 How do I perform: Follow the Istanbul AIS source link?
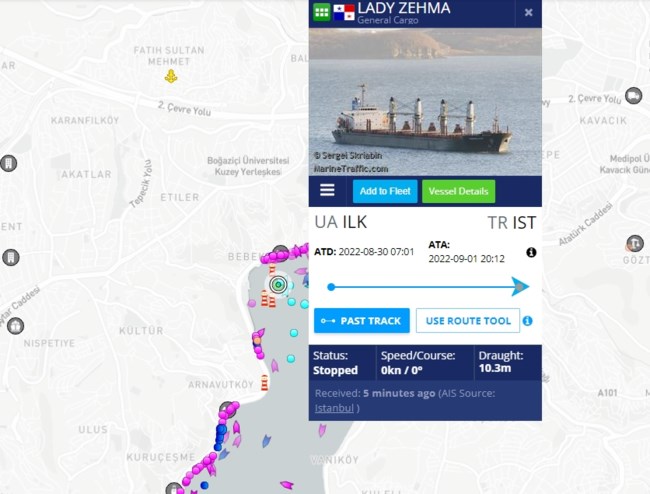[334, 408]
